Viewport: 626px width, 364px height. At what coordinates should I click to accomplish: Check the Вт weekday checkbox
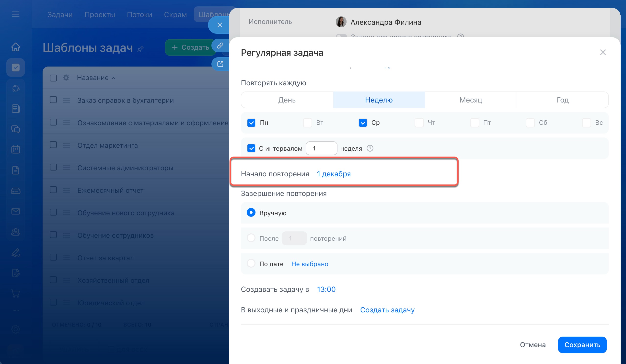(x=307, y=123)
